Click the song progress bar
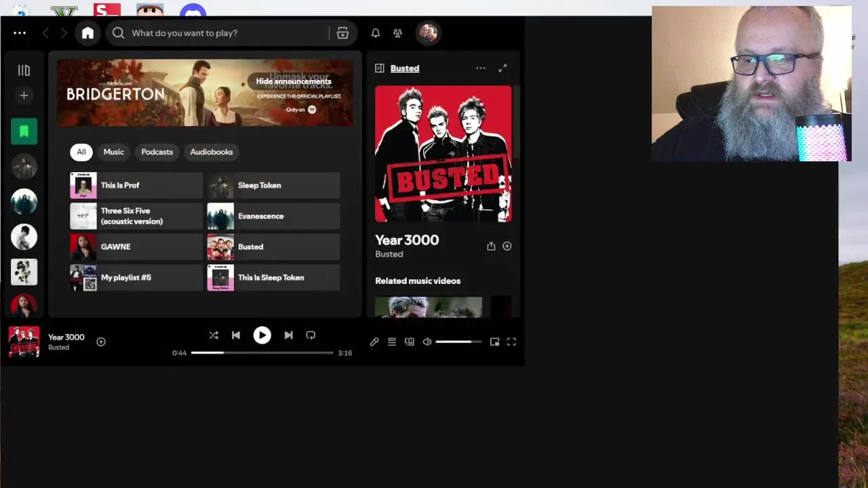 262,352
